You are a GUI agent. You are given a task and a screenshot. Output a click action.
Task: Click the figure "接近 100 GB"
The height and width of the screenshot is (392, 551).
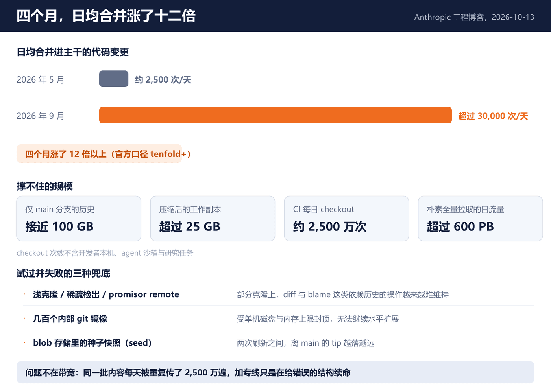click(x=59, y=226)
